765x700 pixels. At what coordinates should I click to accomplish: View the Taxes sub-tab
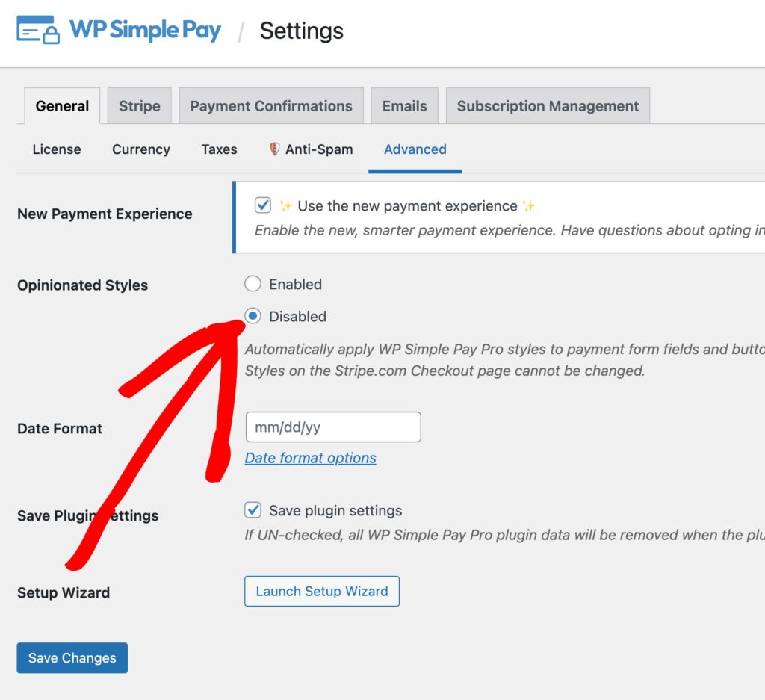point(219,149)
